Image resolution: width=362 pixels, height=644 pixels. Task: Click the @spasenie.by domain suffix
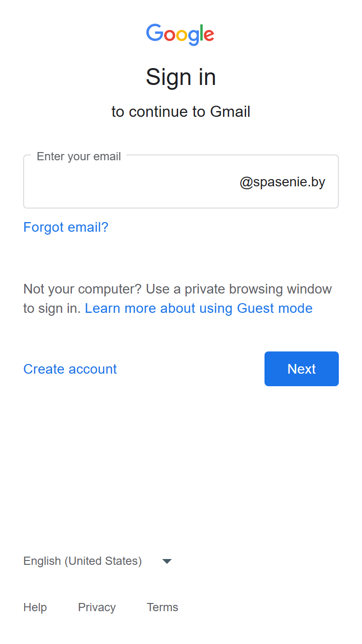coord(282,182)
